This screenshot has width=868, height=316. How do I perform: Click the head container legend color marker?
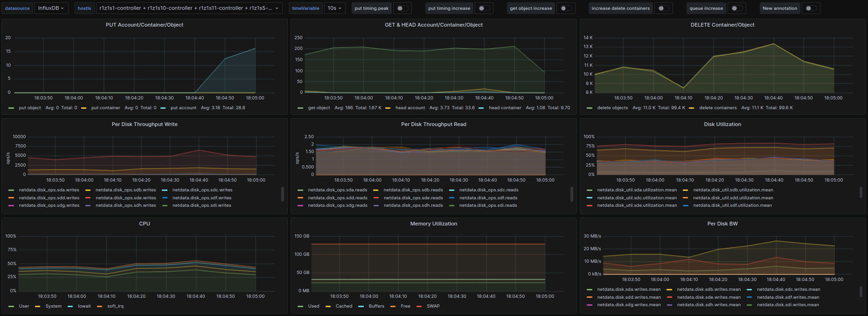click(481, 108)
